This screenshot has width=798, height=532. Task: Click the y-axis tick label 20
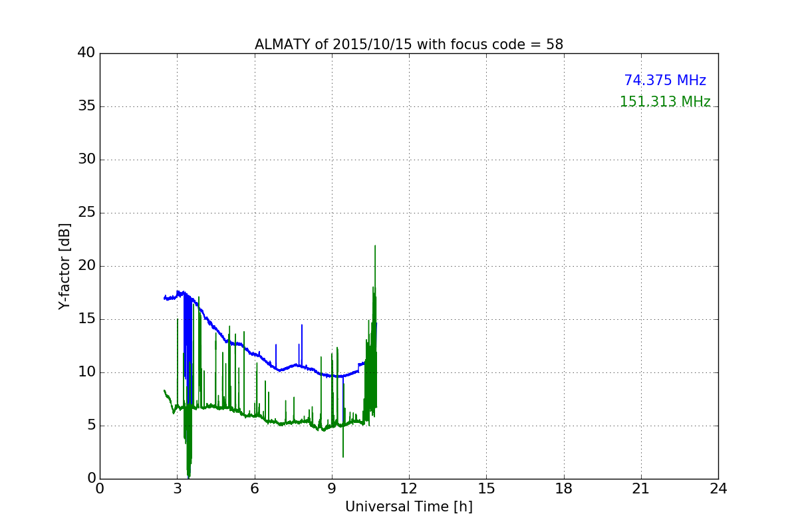86,266
